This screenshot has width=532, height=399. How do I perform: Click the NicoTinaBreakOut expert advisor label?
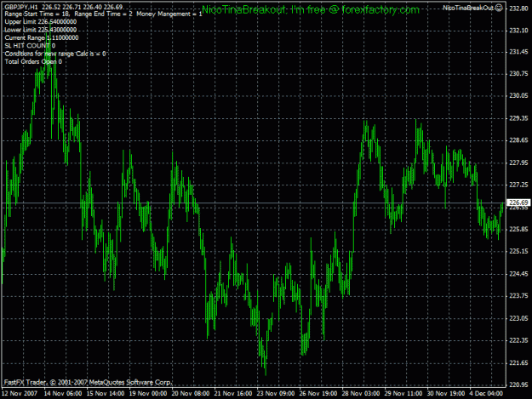[x=468, y=8]
